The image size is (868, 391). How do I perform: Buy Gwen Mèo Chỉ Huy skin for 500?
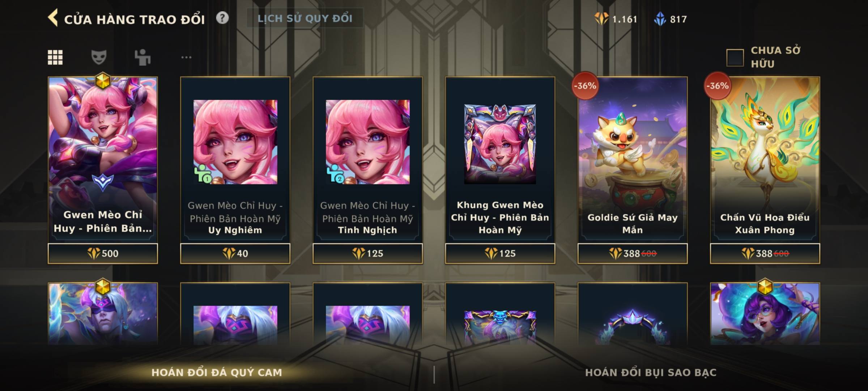103,253
